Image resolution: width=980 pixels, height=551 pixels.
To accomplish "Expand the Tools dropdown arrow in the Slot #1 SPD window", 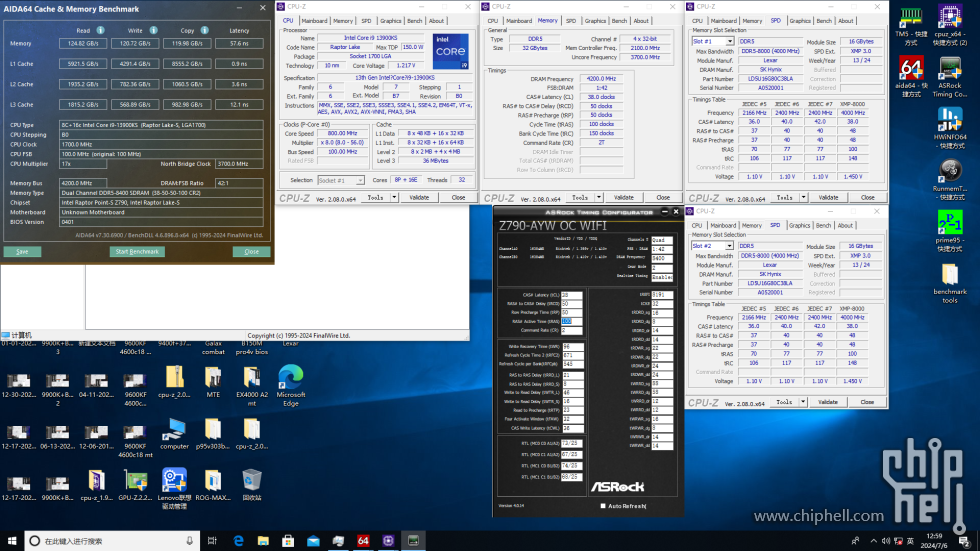I will [803, 197].
